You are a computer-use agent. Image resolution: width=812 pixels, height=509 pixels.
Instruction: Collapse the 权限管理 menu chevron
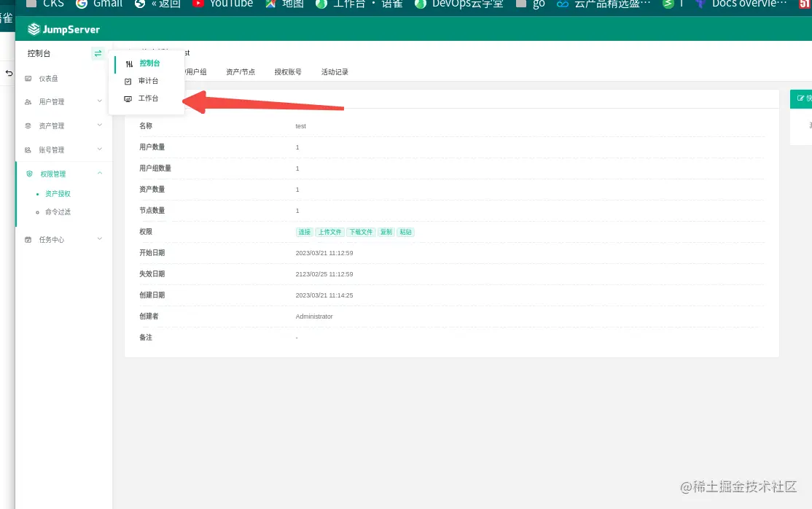(99, 173)
